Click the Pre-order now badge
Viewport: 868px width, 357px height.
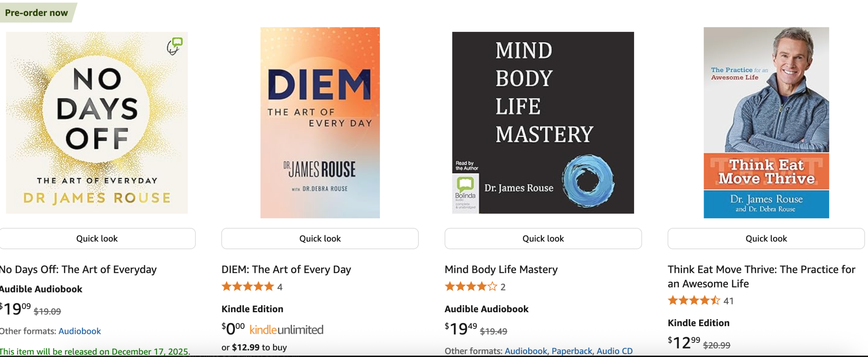point(37,13)
